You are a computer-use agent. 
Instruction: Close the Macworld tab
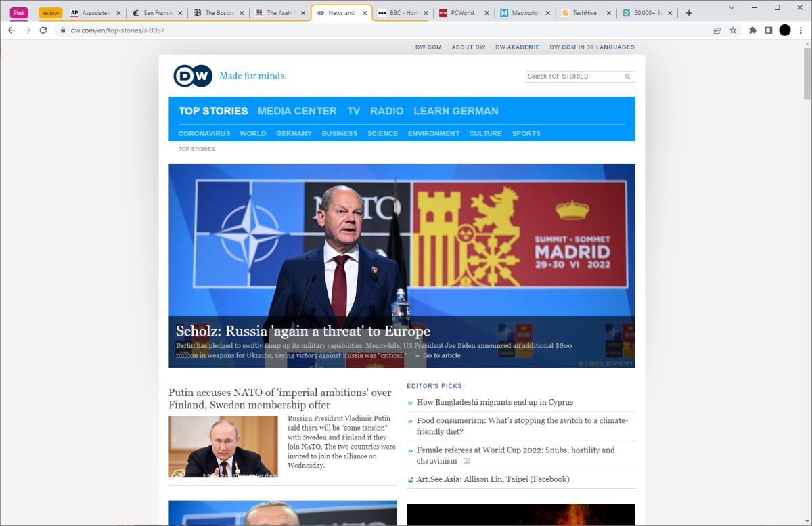pos(549,13)
